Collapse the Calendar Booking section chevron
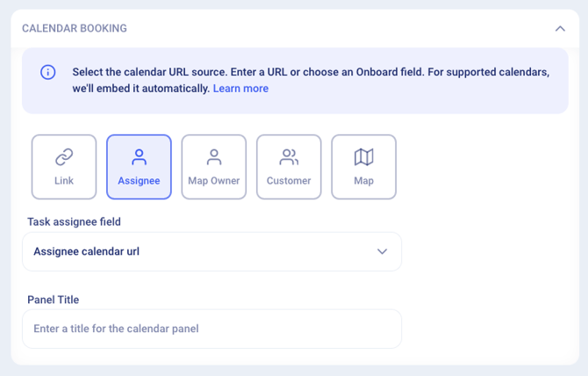The height and width of the screenshot is (376, 588). [560, 28]
